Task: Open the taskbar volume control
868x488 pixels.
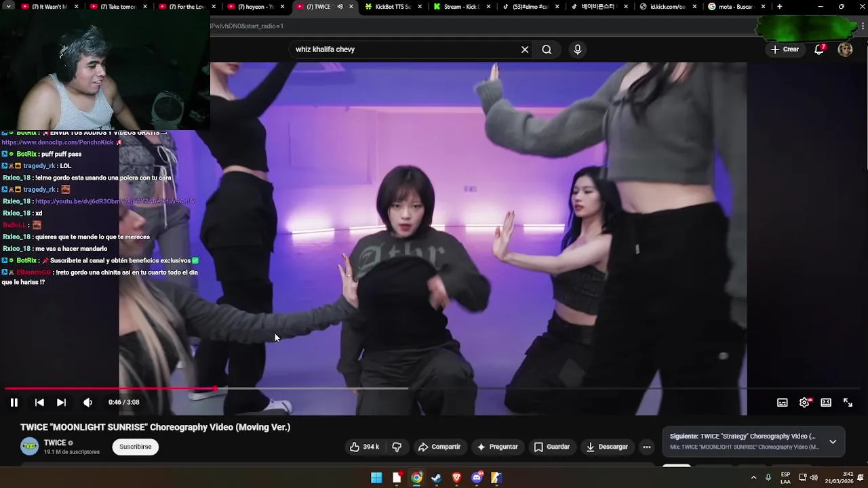Action: tap(813, 478)
